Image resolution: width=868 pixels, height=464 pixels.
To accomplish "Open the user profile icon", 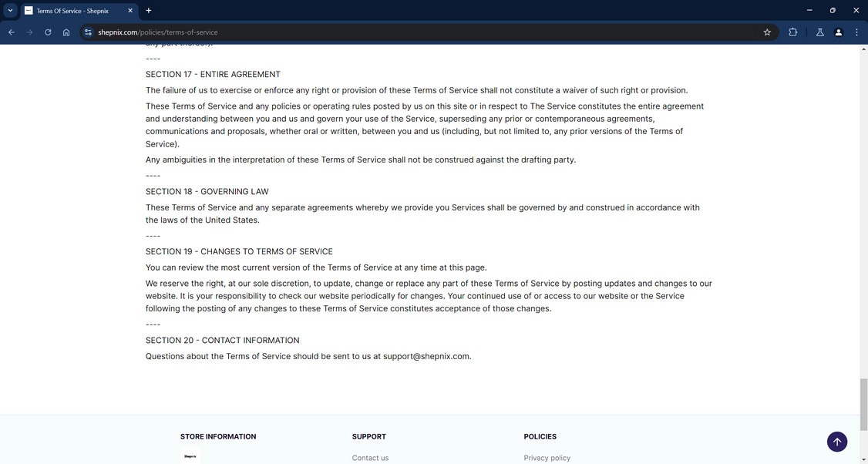I will (839, 32).
